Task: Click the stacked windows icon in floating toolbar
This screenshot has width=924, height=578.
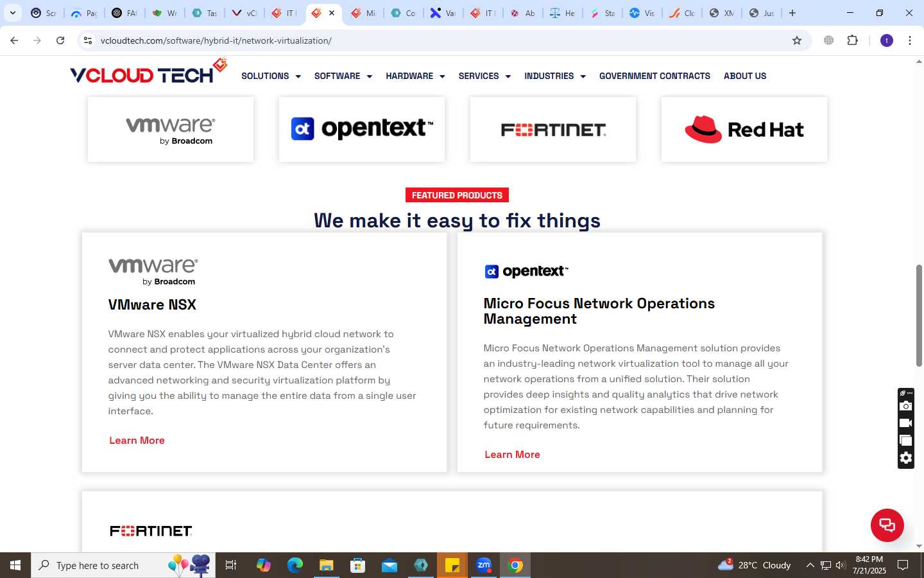Action: (905, 441)
